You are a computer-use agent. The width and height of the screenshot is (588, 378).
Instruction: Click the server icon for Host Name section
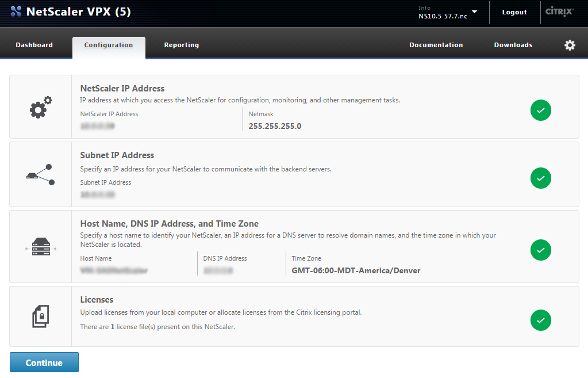(40, 247)
